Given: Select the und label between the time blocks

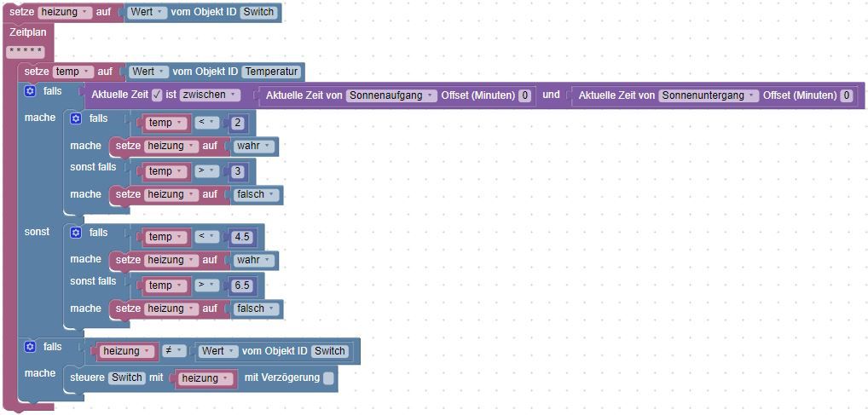Looking at the screenshot, I should (x=551, y=95).
